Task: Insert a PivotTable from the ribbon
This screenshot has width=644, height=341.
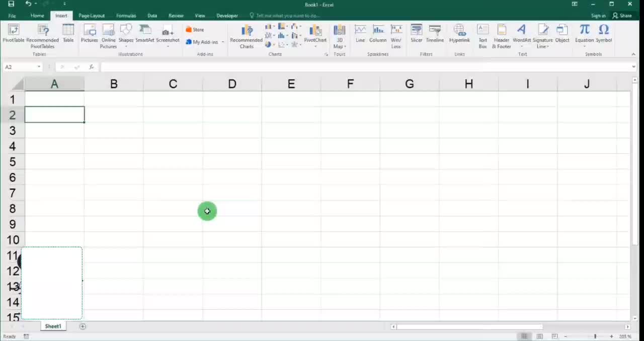Action: pyautogui.click(x=14, y=33)
